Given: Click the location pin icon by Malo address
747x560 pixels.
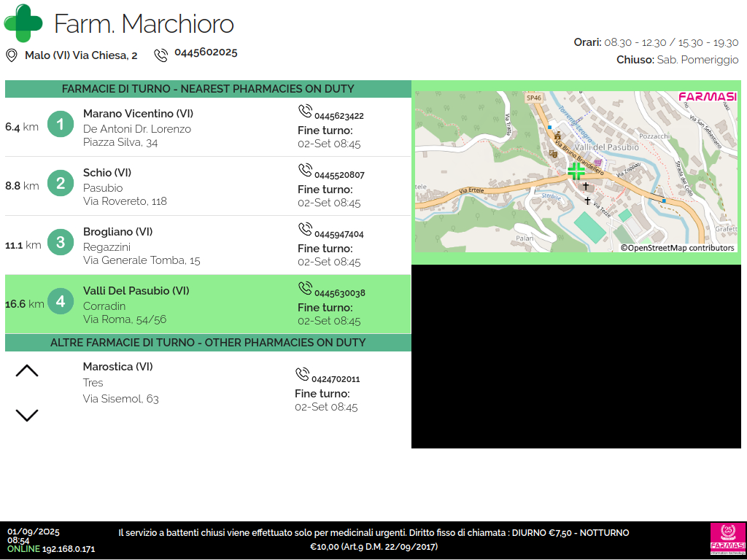Looking at the screenshot, I should coord(12,55).
